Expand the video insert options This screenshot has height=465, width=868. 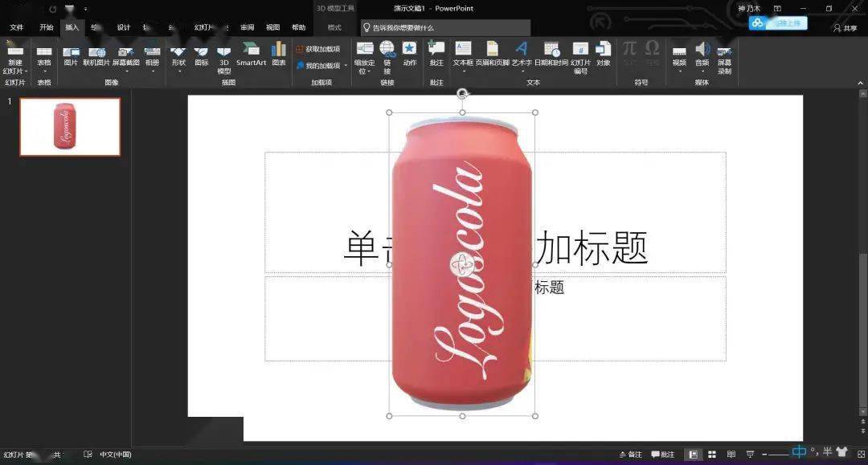pos(679,69)
